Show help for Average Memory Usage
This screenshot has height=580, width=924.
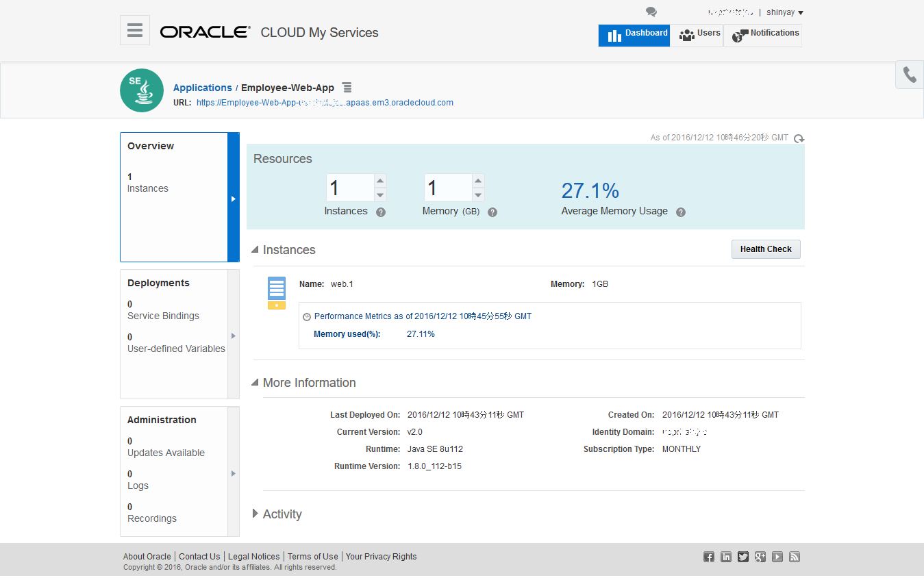681,212
